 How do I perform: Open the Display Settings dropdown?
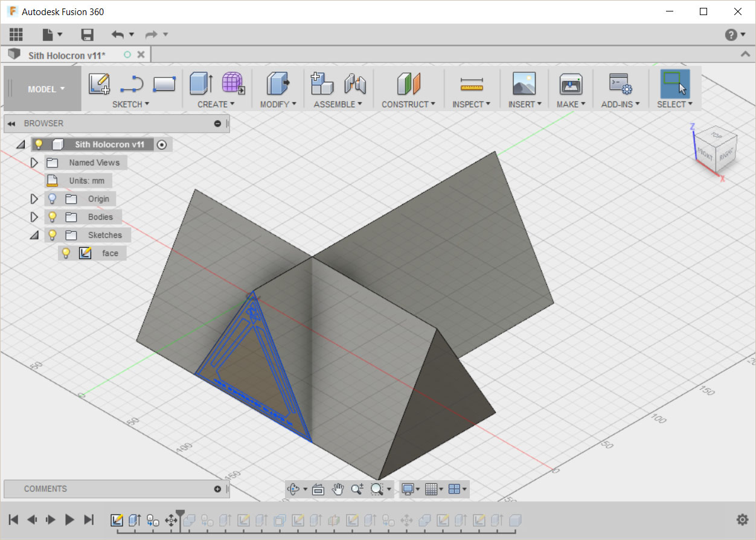[x=409, y=489]
